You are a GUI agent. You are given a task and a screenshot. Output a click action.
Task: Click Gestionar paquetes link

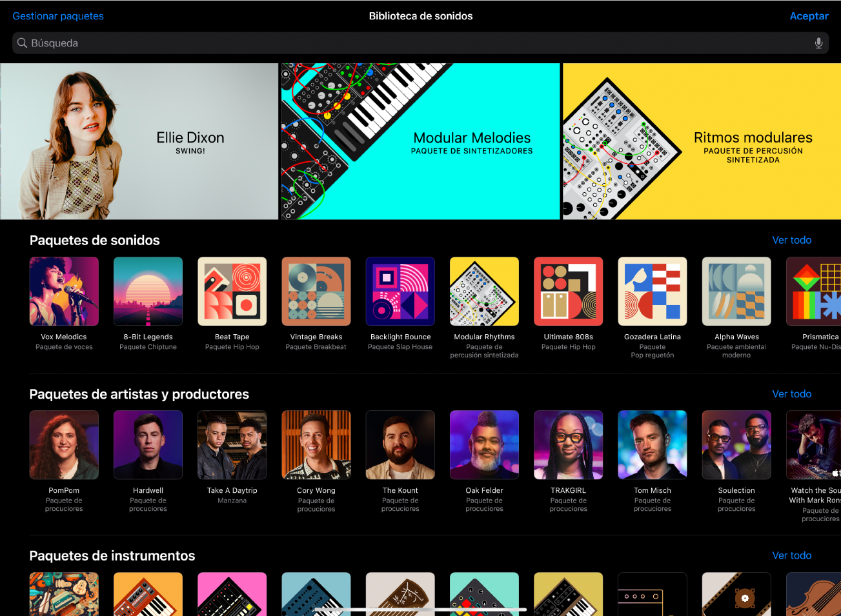(x=58, y=15)
